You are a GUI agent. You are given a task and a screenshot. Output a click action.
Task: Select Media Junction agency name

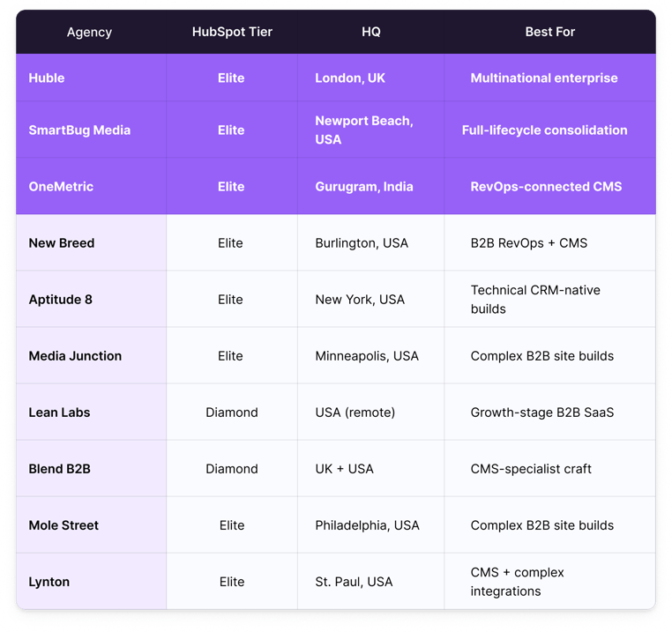75,356
